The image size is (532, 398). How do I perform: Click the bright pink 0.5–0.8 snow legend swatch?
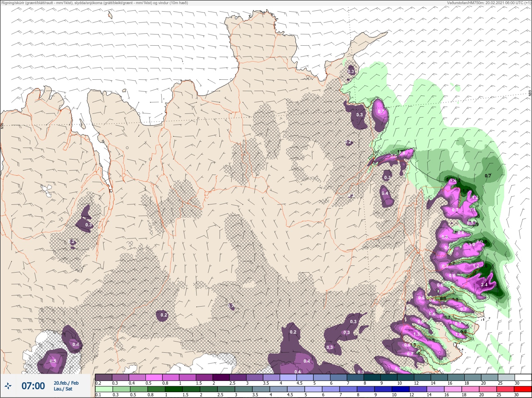[x=154, y=377]
